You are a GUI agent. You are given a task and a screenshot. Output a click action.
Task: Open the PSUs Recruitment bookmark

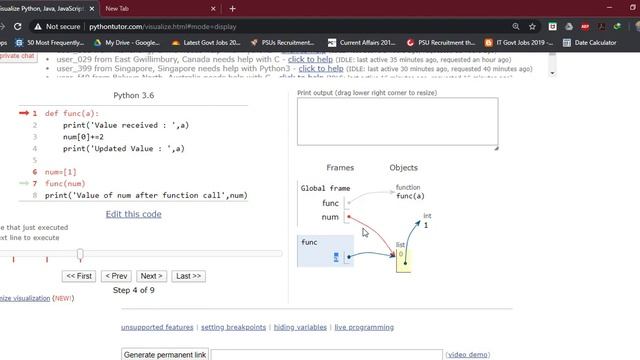282,42
